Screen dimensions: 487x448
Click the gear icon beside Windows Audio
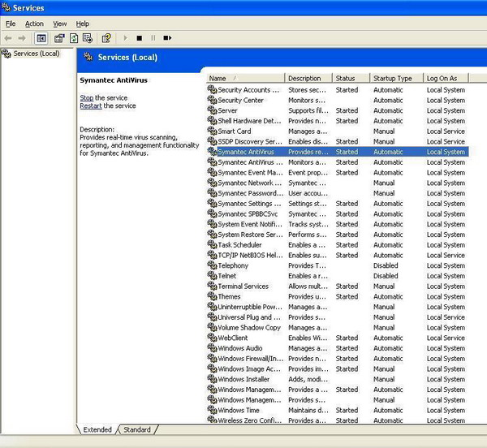[x=212, y=348]
